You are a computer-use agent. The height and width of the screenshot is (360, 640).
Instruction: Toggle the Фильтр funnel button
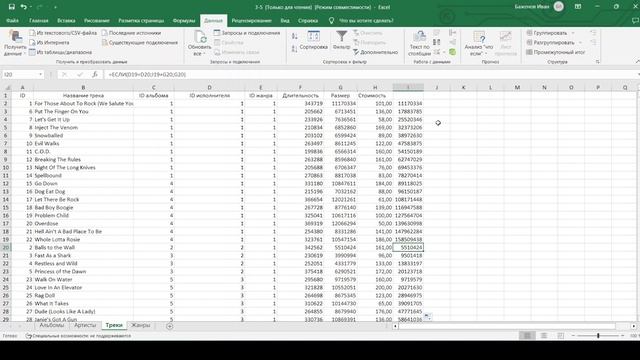tap(341, 40)
